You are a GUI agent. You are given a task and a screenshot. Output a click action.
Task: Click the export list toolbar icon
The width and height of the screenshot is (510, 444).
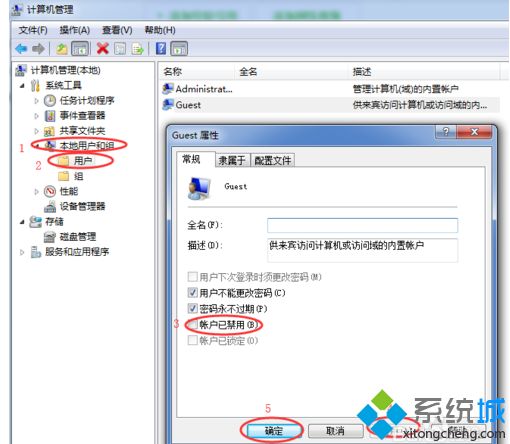(x=137, y=49)
